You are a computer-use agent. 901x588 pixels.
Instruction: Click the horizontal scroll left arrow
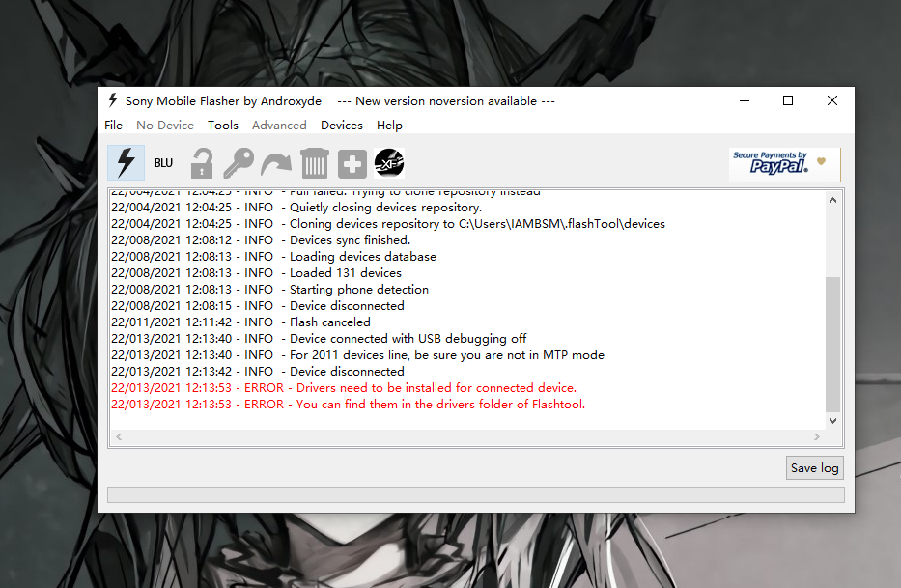click(x=119, y=436)
